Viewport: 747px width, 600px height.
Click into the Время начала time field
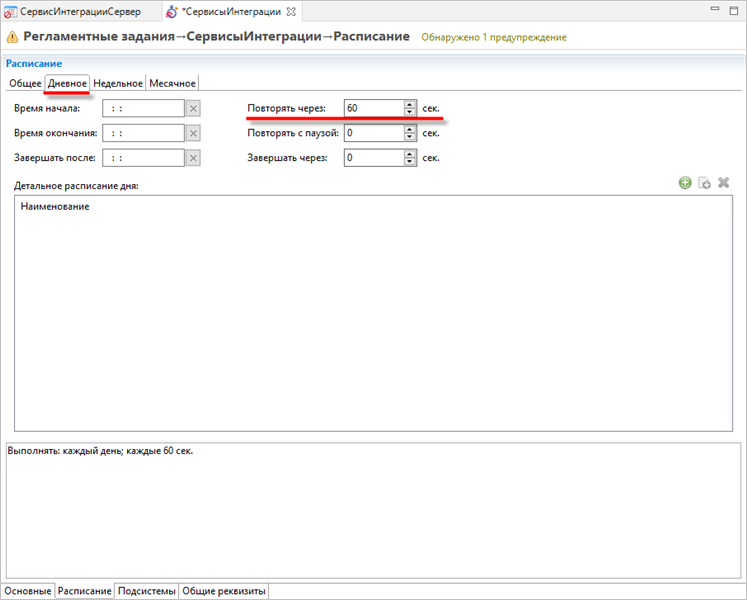(x=143, y=108)
